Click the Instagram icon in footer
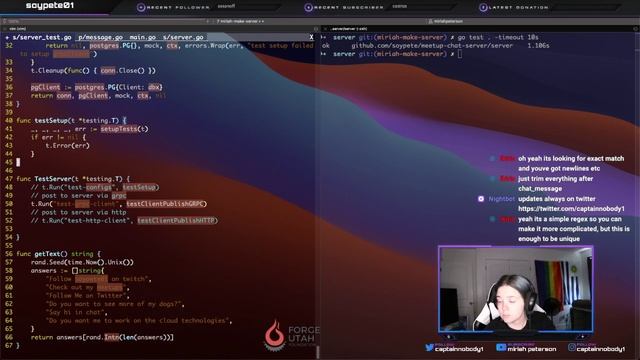Viewport: 640px width, 360px height. 571,347
